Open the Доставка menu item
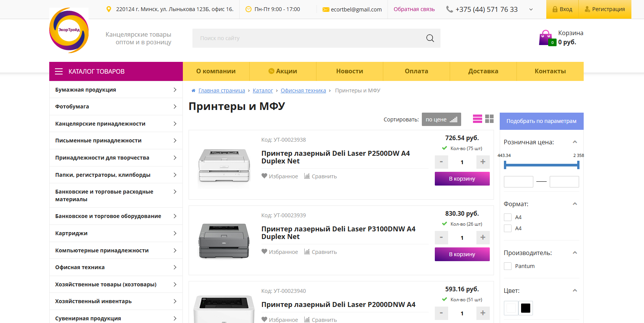Viewport: 644px width, 323px height. pos(483,71)
